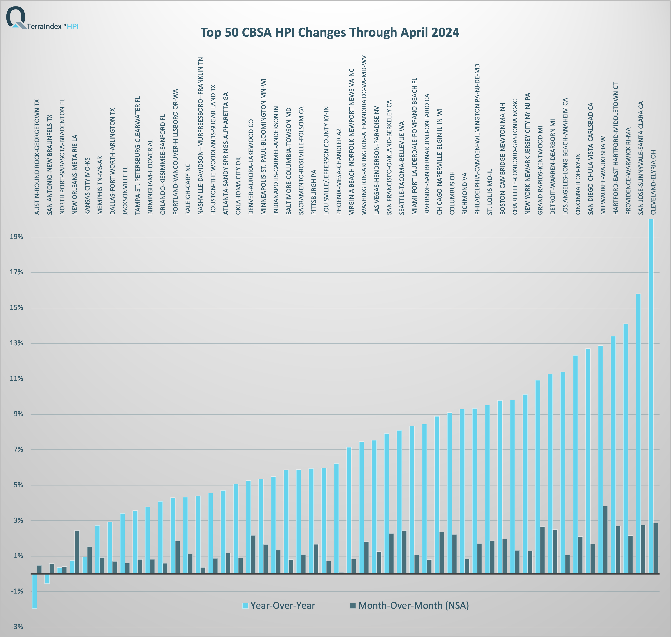Click the 'SAN ANTONIO-NEW BRAUNFELS TX' label
This screenshot has width=672, height=637.
pos(50,165)
